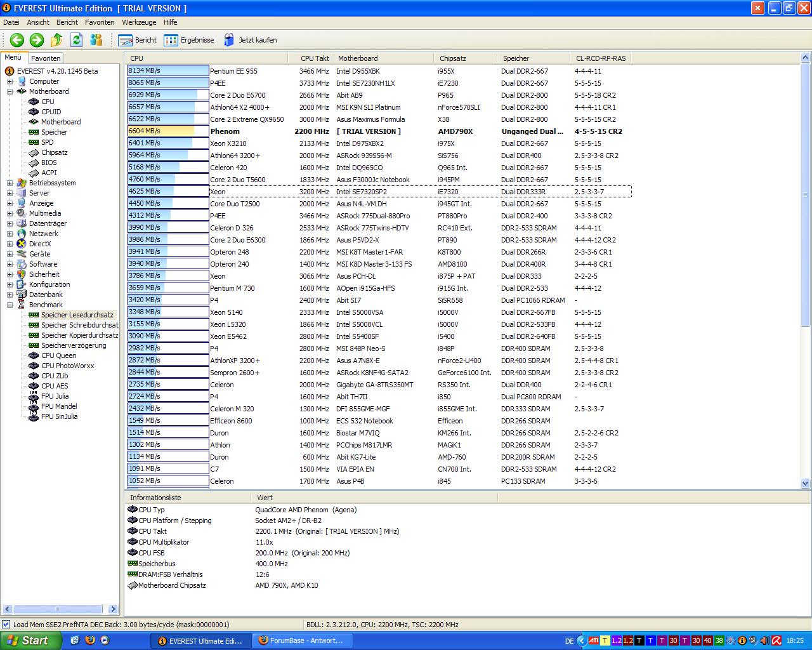
Task: Sort by Chipsatz column header
Action: point(467,58)
